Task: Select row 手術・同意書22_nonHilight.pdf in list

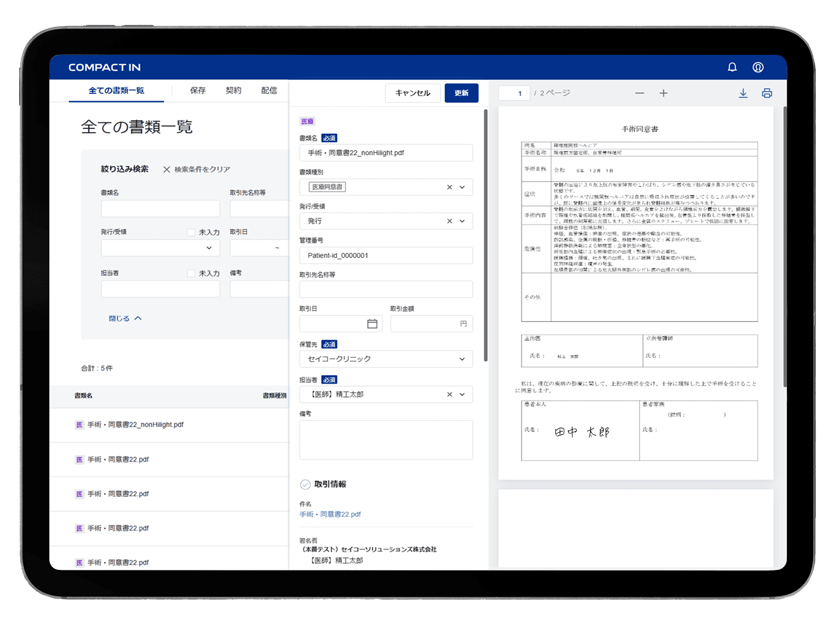Action: click(x=169, y=425)
